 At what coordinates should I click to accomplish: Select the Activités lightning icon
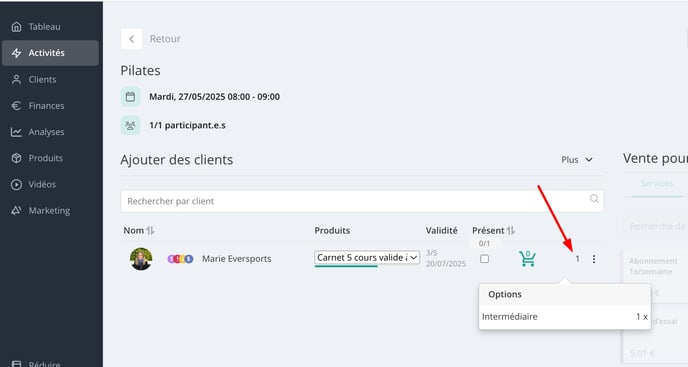pos(16,53)
